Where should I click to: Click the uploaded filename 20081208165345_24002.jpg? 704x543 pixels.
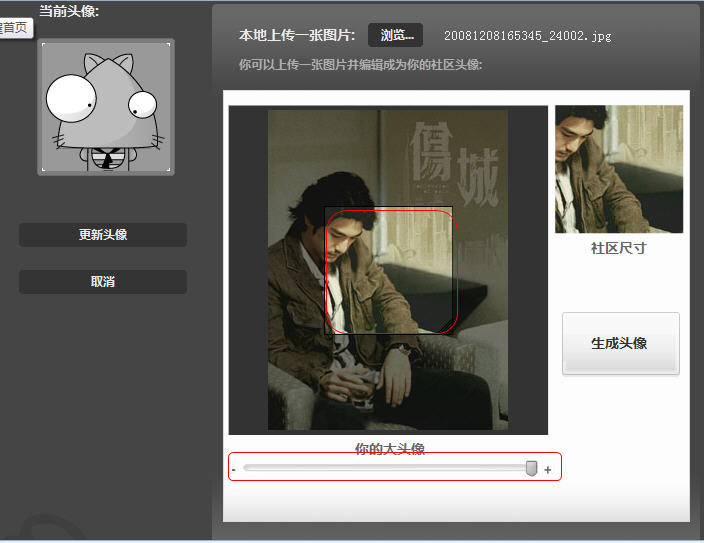tap(528, 36)
